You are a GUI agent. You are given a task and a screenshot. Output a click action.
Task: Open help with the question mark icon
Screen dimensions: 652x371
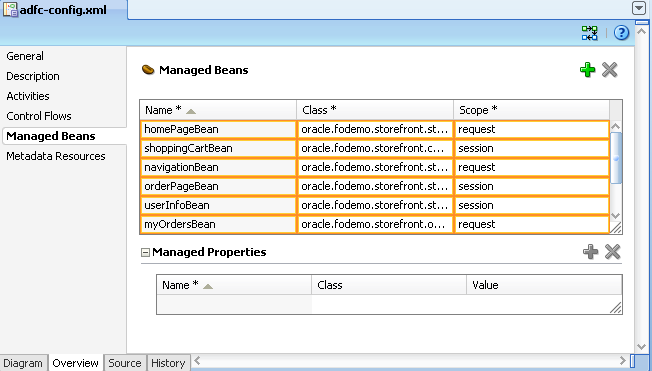point(621,32)
